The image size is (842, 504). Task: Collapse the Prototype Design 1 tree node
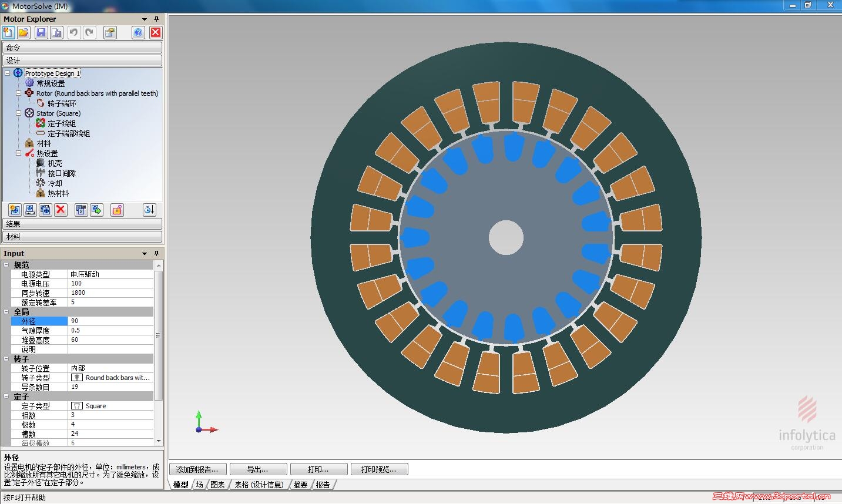pos(7,73)
